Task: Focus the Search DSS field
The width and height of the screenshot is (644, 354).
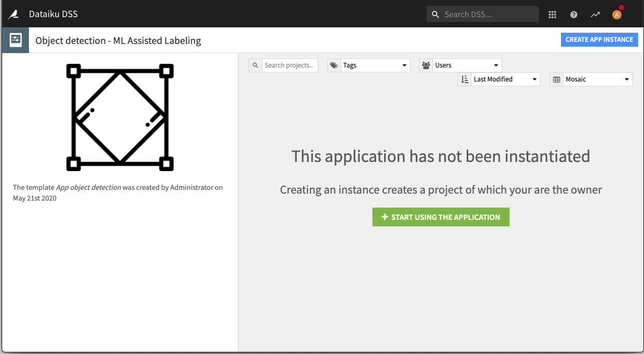Action: [x=483, y=14]
